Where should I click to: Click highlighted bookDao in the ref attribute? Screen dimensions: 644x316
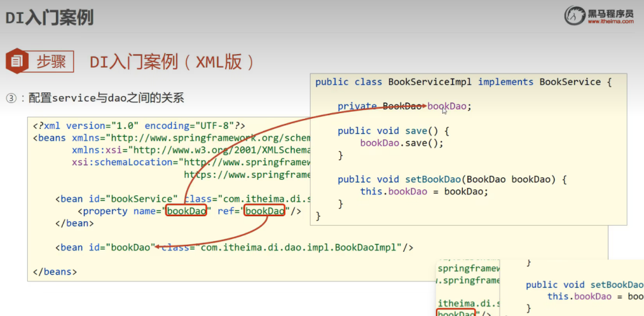[x=264, y=211]
